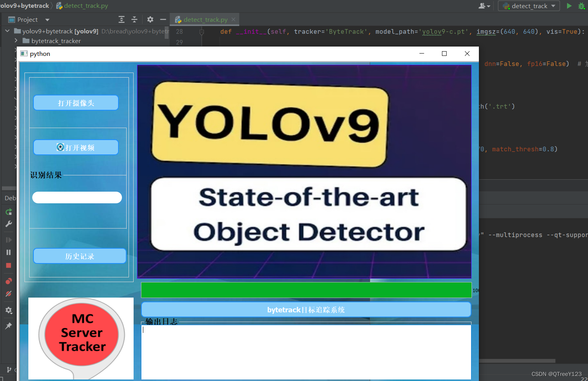The height and width of the screenshot is (381, 588).
Task: Click the imgsz parameter in code
Action: [x=486, y=32]
